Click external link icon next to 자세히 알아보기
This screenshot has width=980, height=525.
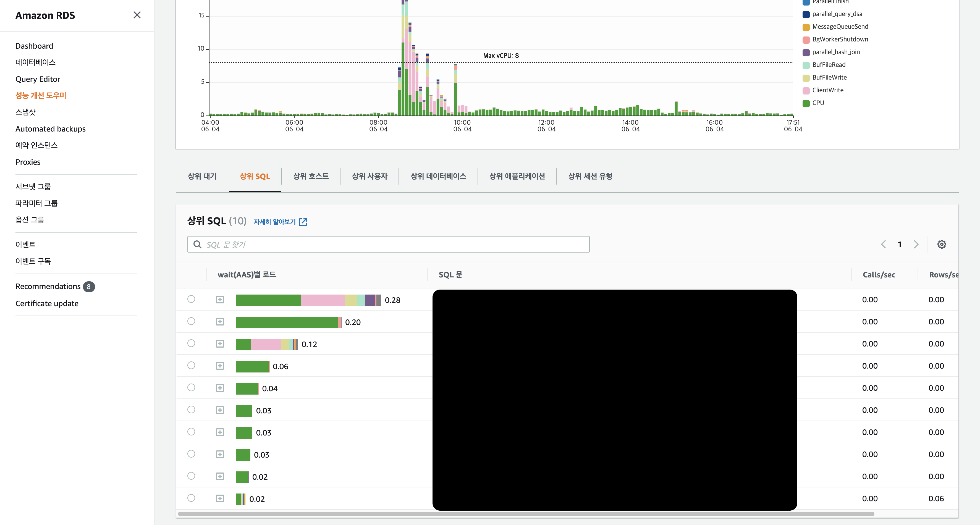303,222
